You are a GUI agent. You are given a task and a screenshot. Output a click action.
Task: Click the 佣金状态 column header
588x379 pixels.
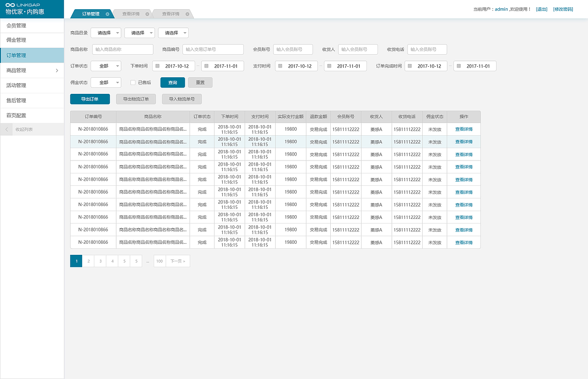pos(435,117)
